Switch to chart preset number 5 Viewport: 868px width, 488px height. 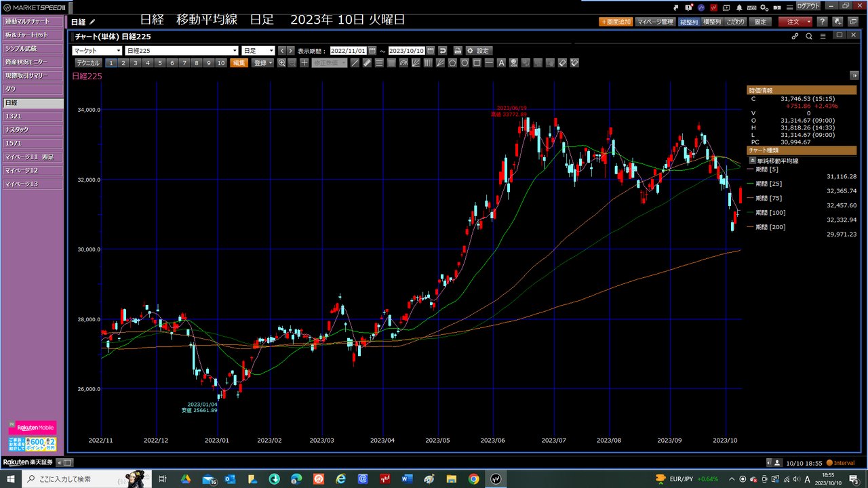click(x=160, y=63)
